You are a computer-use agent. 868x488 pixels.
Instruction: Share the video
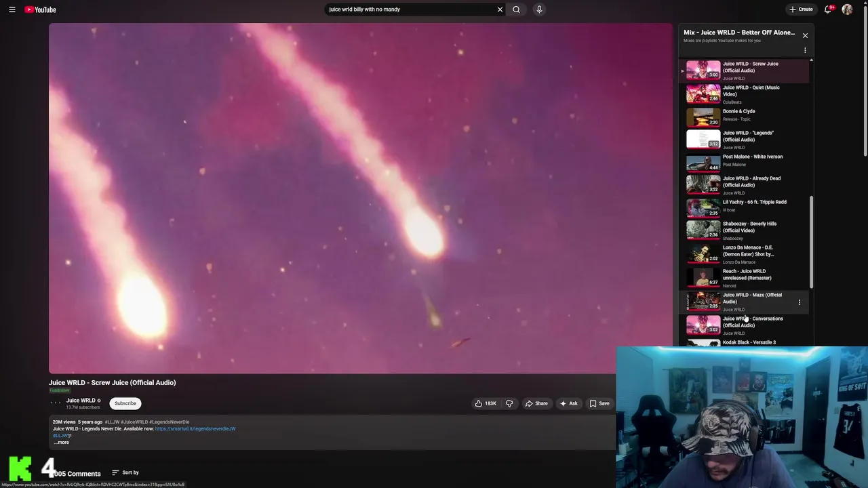pyautogui.click(x=536, y=403)
